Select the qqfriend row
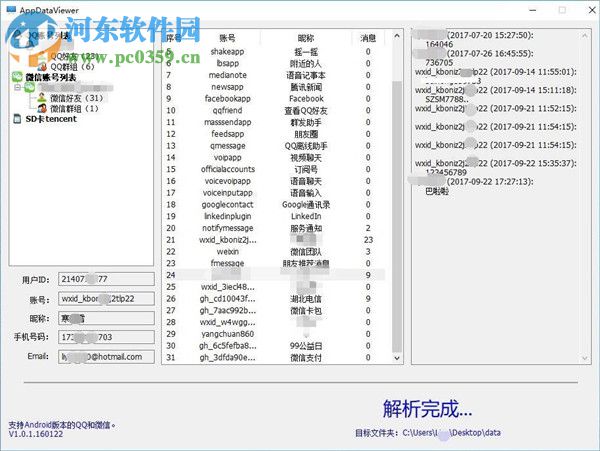 tap(274, 110)
